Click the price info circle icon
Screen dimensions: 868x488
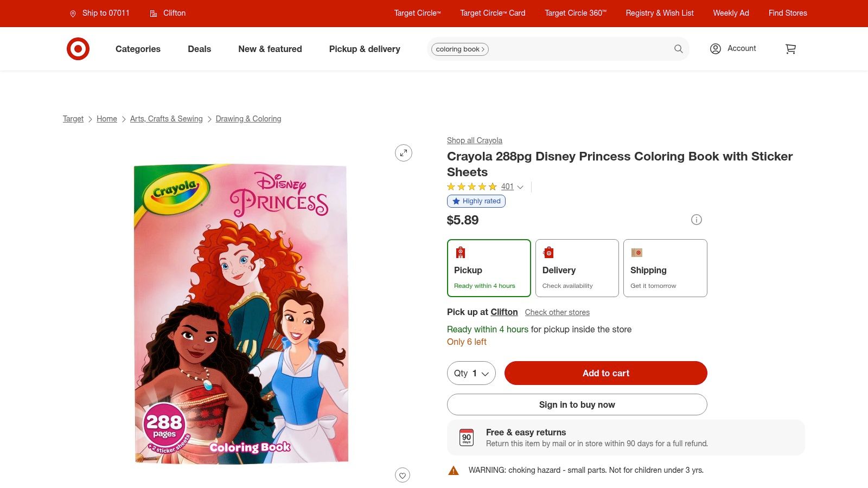tap(696, 220)
